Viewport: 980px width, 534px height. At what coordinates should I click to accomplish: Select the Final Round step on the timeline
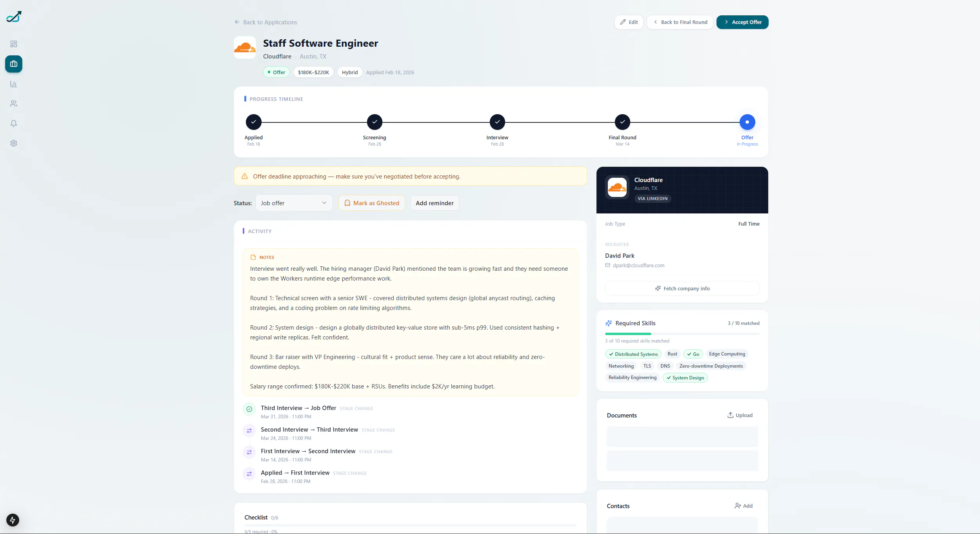pyautogui.click(x=622, y=122)
